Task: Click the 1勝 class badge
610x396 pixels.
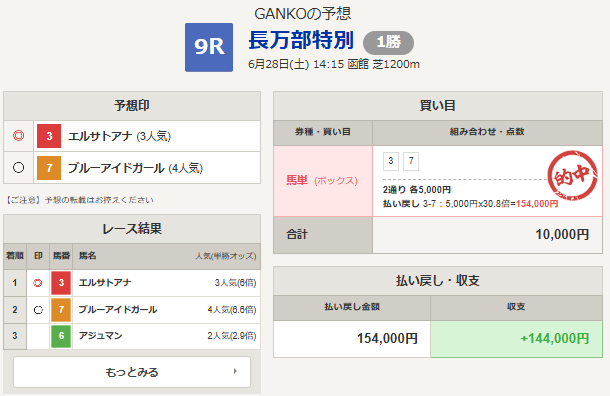Action: 388,42
